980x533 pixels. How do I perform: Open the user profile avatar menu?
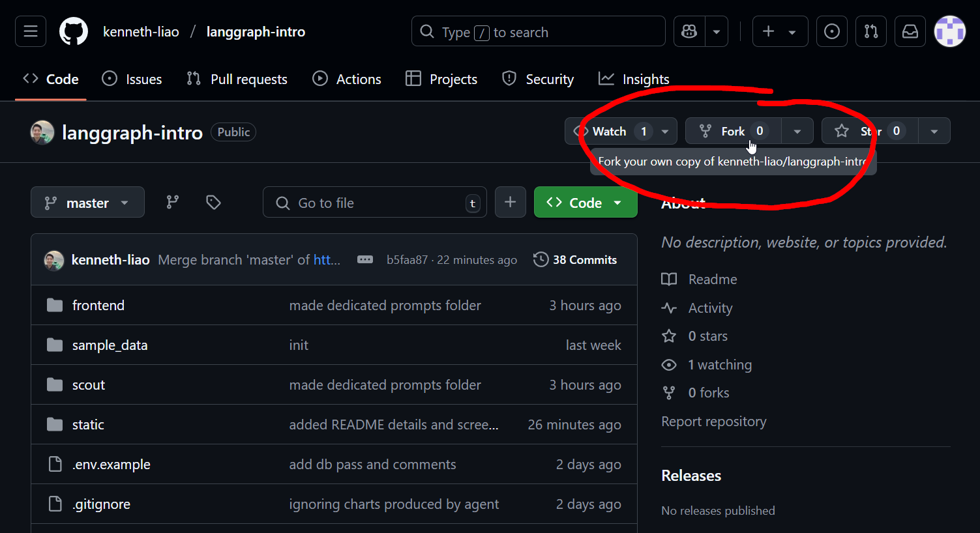pos(950,31)
